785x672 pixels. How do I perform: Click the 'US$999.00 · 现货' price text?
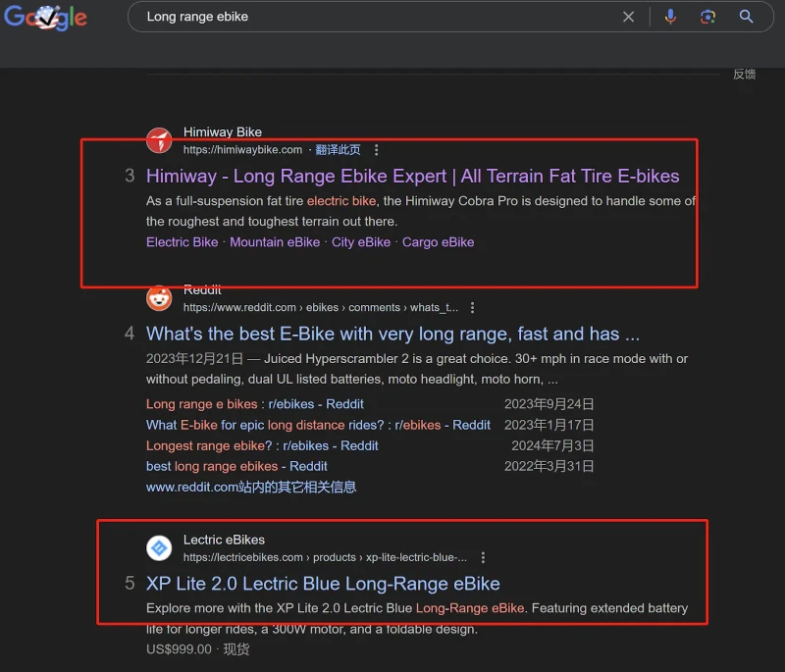pyautogui.click(x=198, y=649)
